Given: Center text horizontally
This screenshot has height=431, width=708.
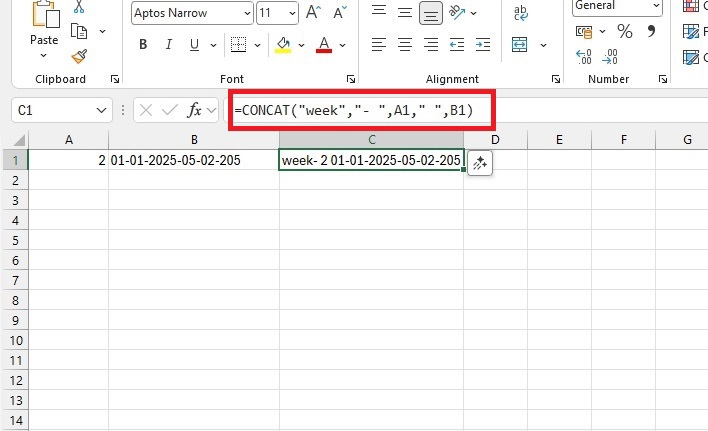Looking at the screenshot, I should [x=405, y=44].
